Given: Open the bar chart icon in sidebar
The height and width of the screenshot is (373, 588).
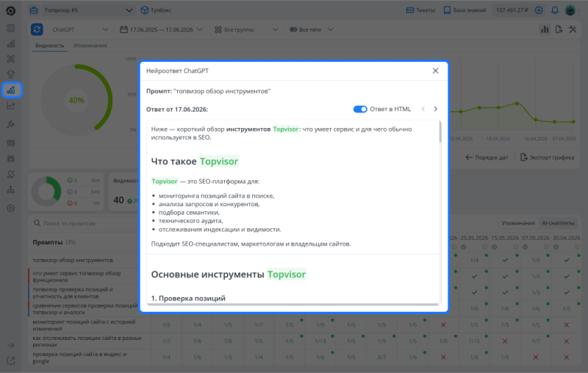Looking at the screenshot, I should pyautogui.click(x=11, y=43).
